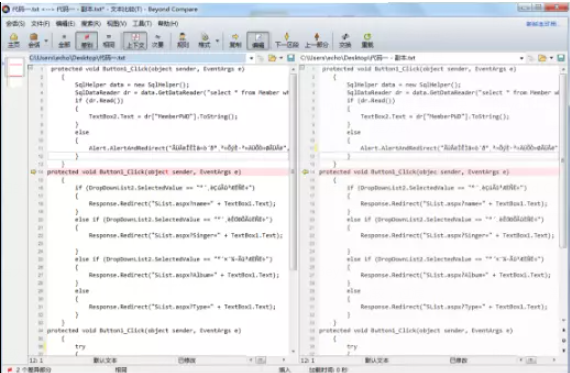Click the right file path field

click(x=409, y=58)
